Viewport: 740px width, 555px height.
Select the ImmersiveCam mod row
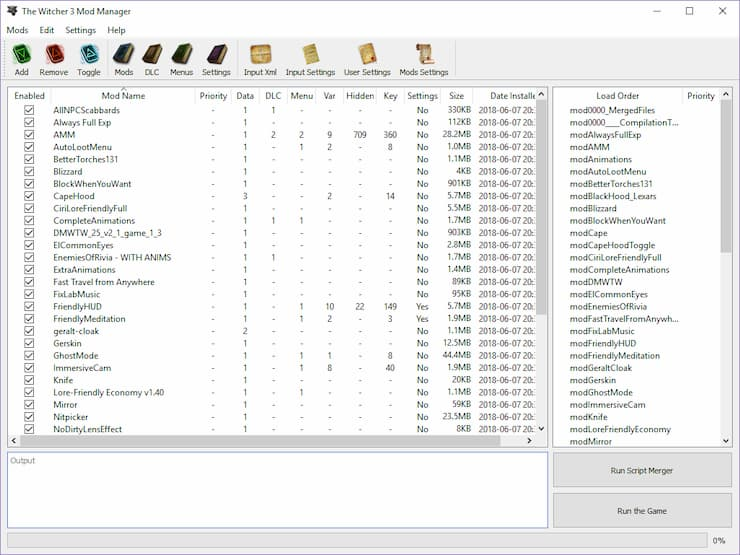[272, 368]
